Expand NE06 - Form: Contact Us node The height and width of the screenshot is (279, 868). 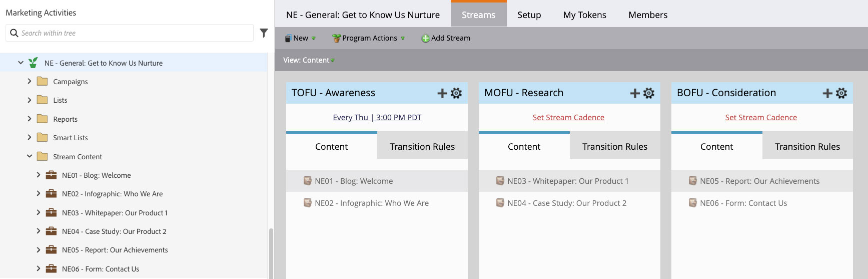tap(39, 268)
